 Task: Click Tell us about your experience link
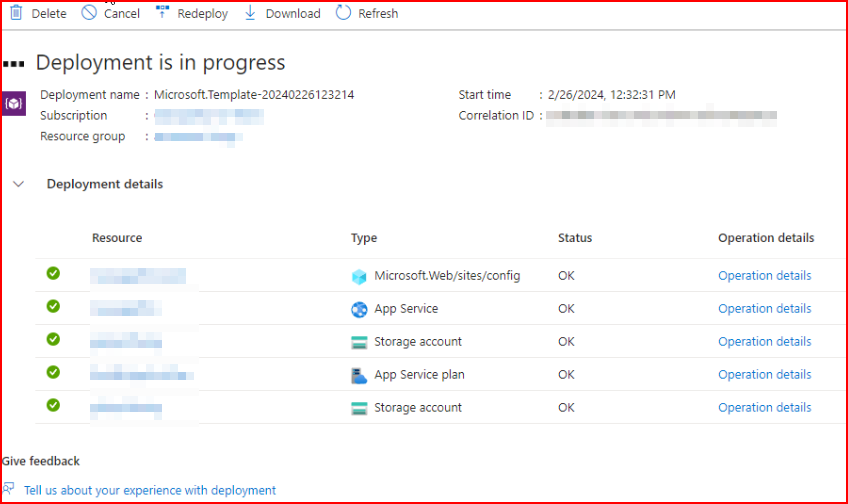pyautogui.click(x=150, y=491)
